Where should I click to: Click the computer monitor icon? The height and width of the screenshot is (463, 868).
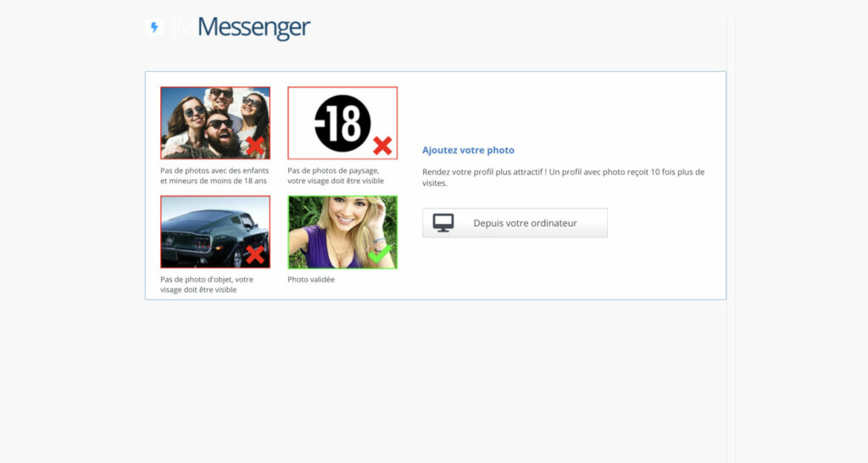[x=443, y=223]
